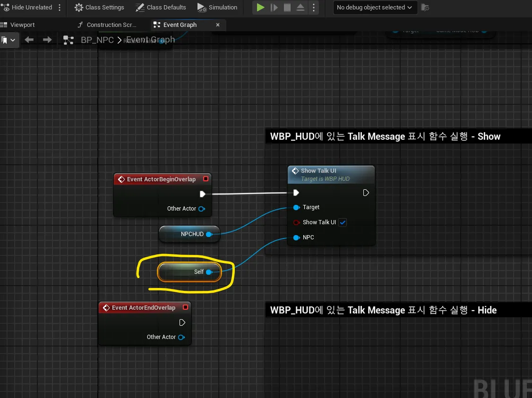
Task: Click the Self node output pin
Action: click(x=209, y=272)
